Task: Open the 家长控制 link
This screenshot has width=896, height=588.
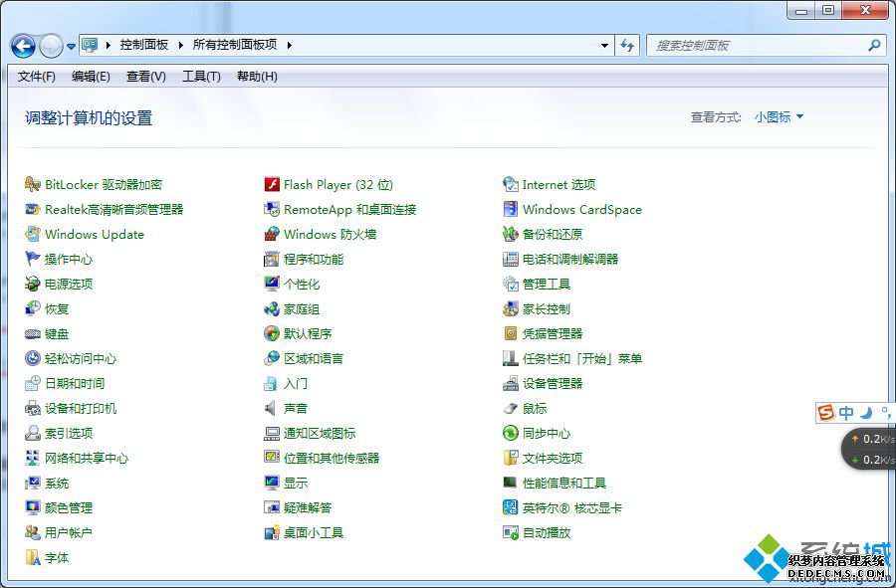Action: (547, 308)
